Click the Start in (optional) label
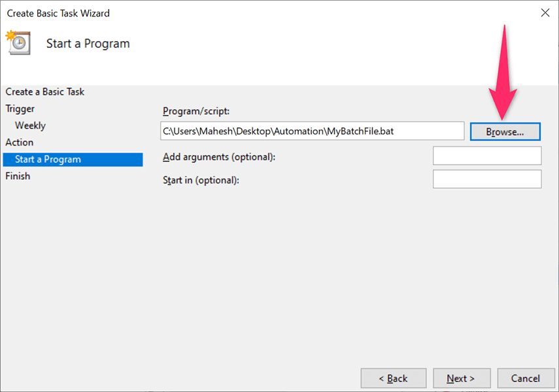Screen dimensions: 559x392 [201, 180]
